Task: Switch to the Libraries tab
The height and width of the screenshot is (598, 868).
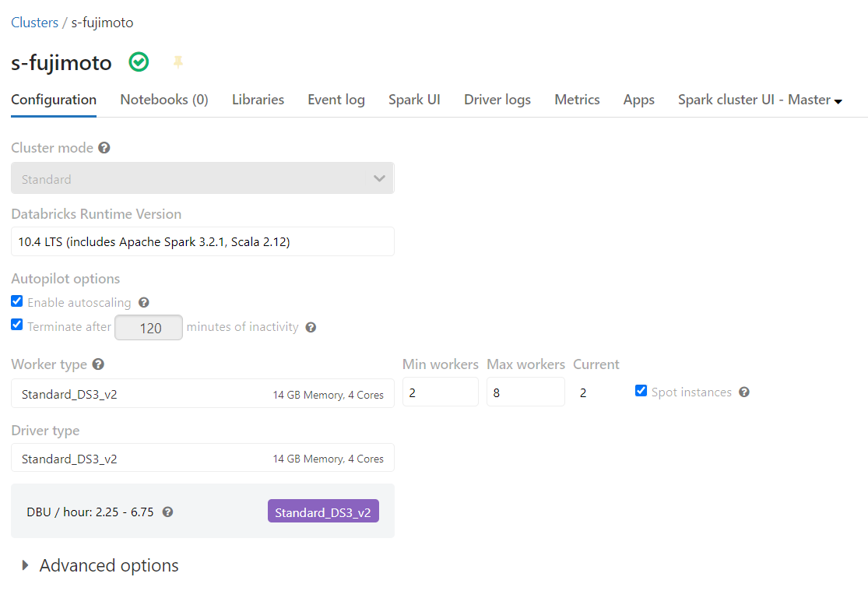Action: (x=258, y=100)
